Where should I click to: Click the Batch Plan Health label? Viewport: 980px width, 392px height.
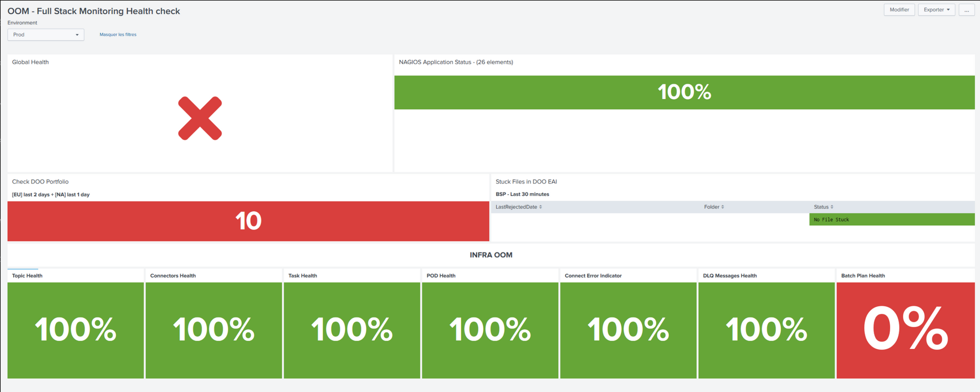click(x=863, y=276)
